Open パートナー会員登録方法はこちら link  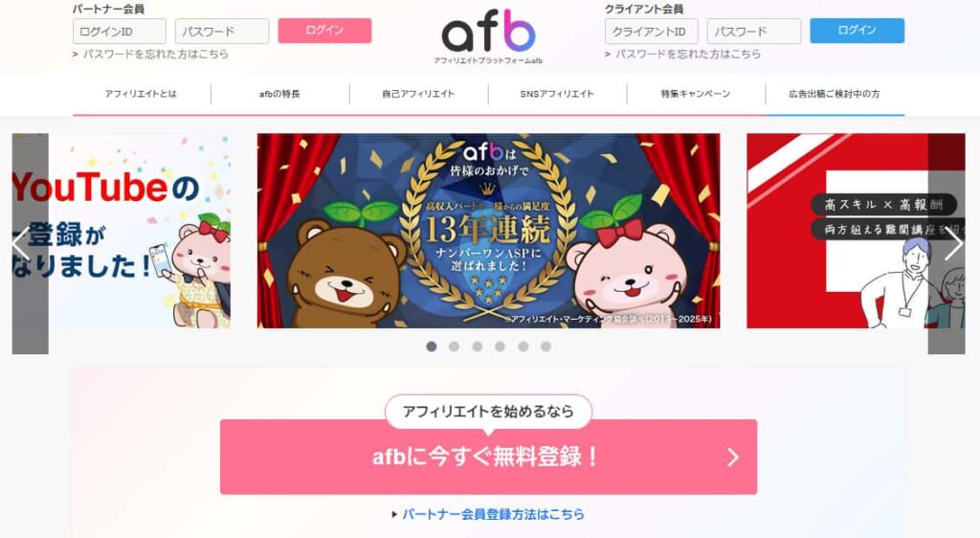[x=493, y=514]
